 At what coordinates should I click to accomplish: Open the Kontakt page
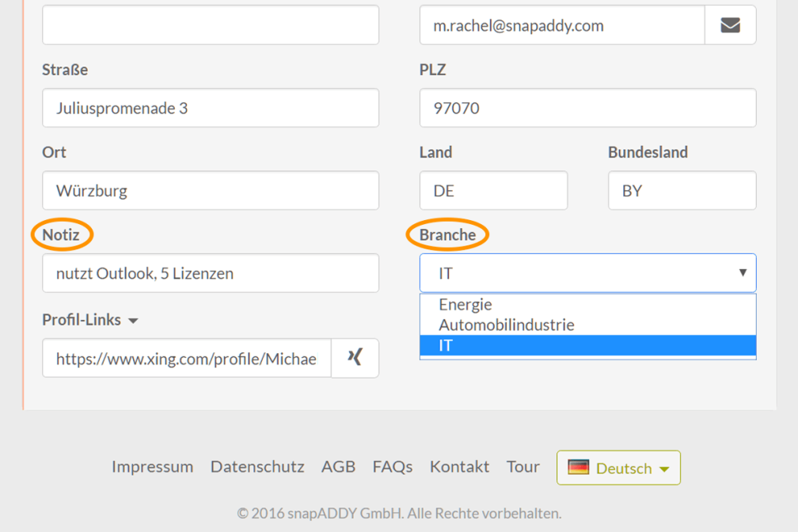(459, 467)
